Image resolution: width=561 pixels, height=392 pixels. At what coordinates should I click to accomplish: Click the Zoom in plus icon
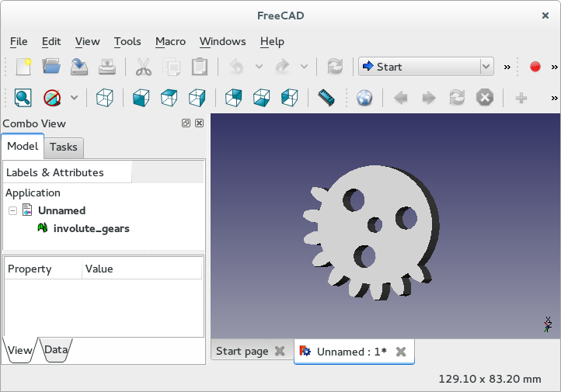click(x=521, y=98)
